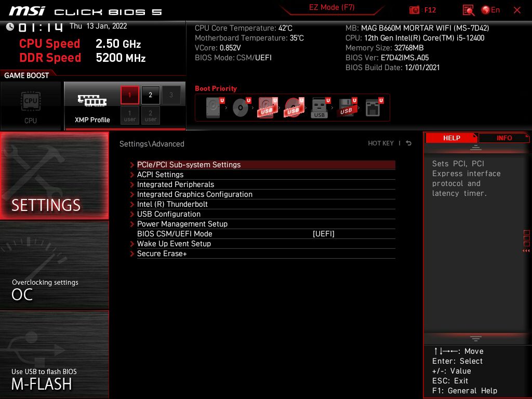532x399 pixels.
Task: Select XMP user profile 1
Action: click(129, 116)
